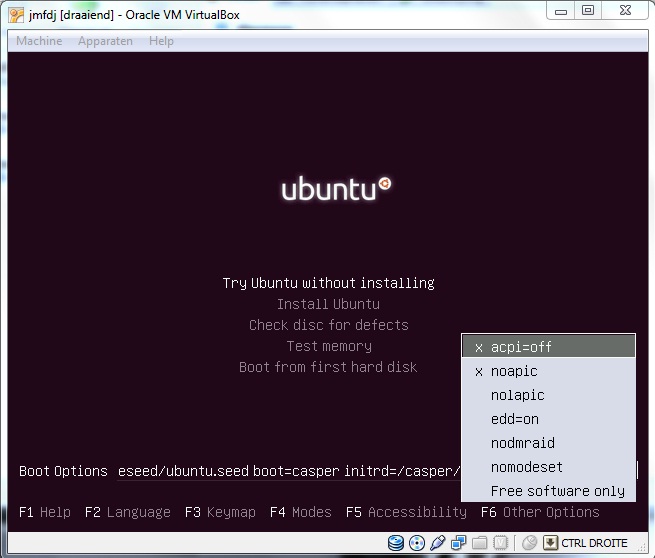Open the Help menu in VirtualBox
The width and height of the screenshot is (655, 558).
161,41
